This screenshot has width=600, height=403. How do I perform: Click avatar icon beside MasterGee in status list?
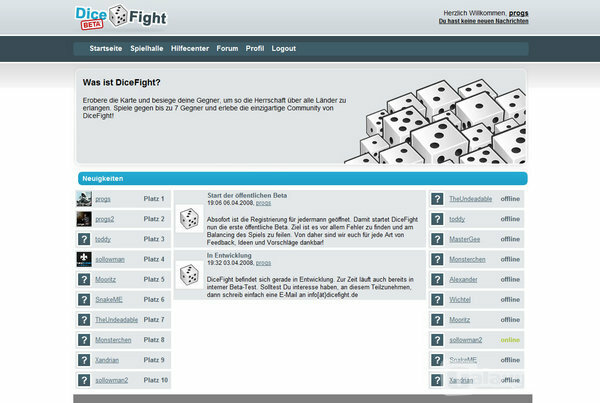tap(437, 239)
